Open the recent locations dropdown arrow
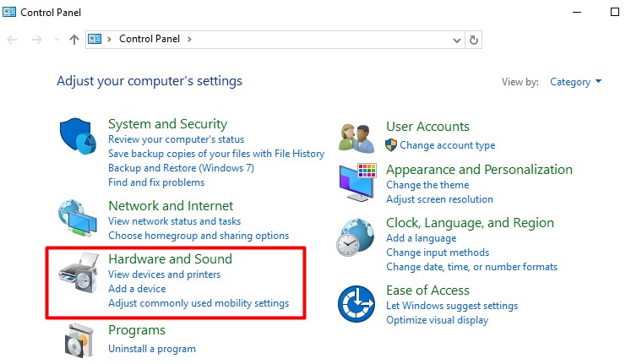 click(57, 40)
